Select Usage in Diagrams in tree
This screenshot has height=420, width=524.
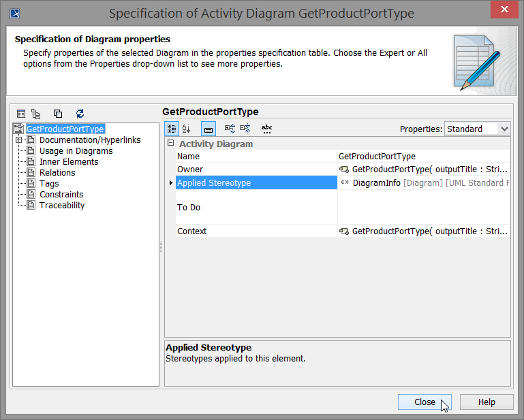[76, 151]
